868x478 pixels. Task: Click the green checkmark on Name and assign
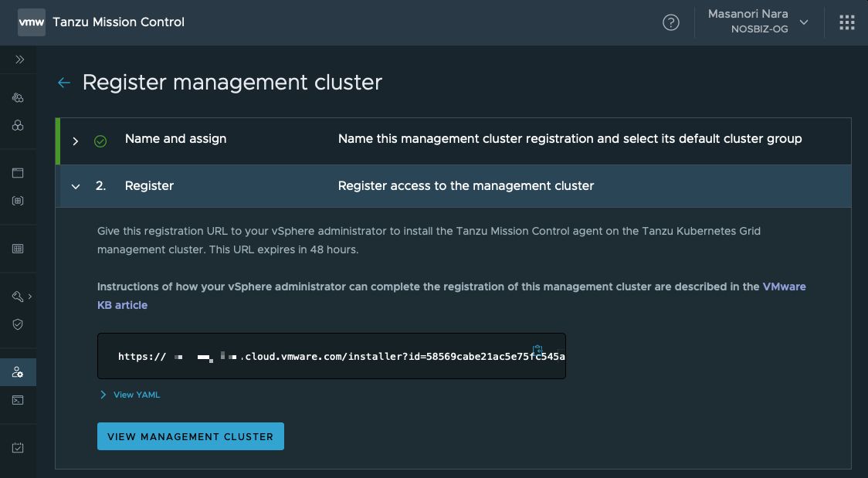100,141
